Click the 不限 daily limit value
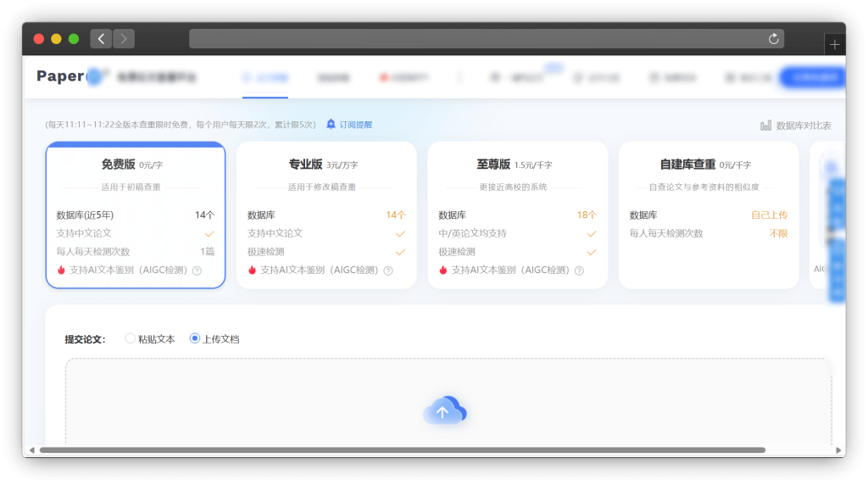The width and height of the screenshot is (868, 480). click(x=778, y=233)
